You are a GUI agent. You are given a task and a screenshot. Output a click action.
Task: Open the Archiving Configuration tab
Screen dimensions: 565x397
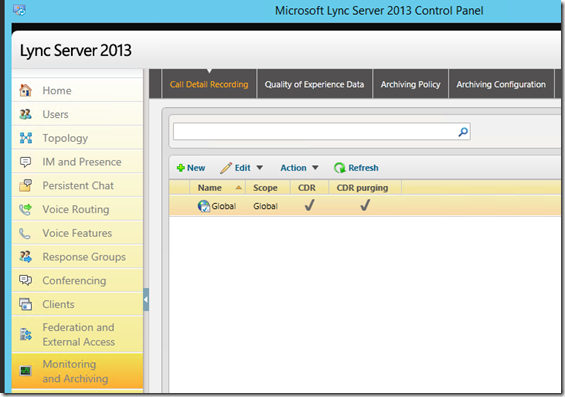[501, 84]
